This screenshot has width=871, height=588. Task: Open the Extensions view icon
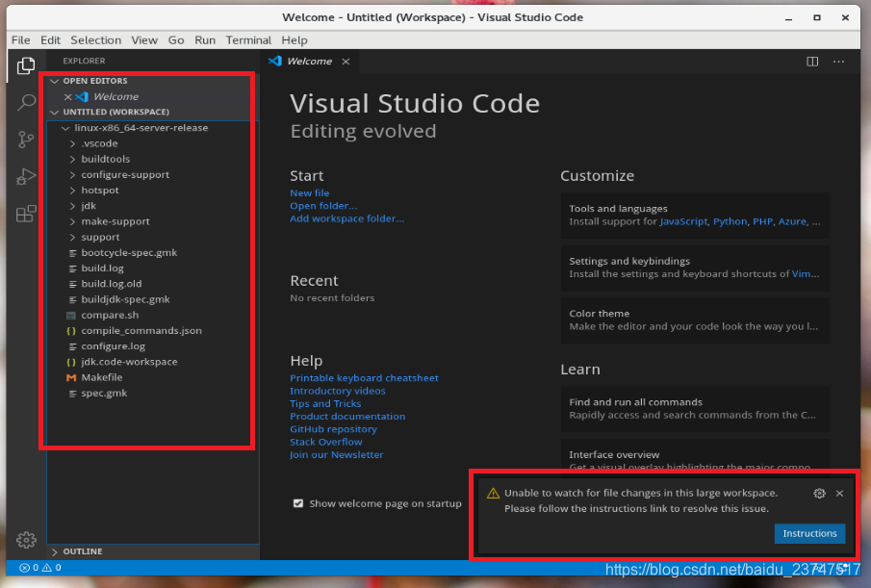click(x=26, y=214)
